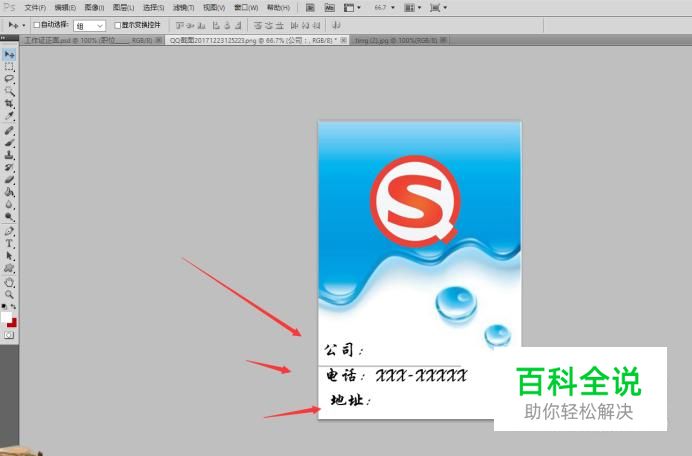
Task: Click the 公司: text on the canvas
Action: pyautogui.click(x=344, y=350)
